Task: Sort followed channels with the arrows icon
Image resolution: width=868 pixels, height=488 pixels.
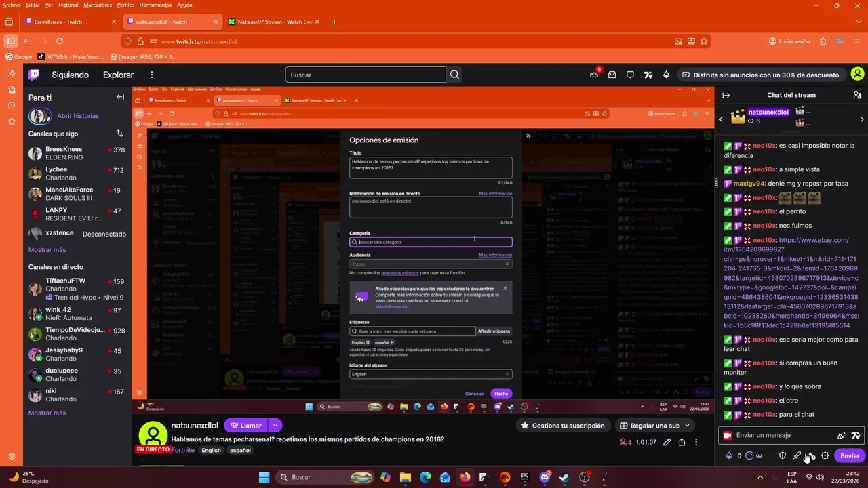Action: (x=120, y=134)
